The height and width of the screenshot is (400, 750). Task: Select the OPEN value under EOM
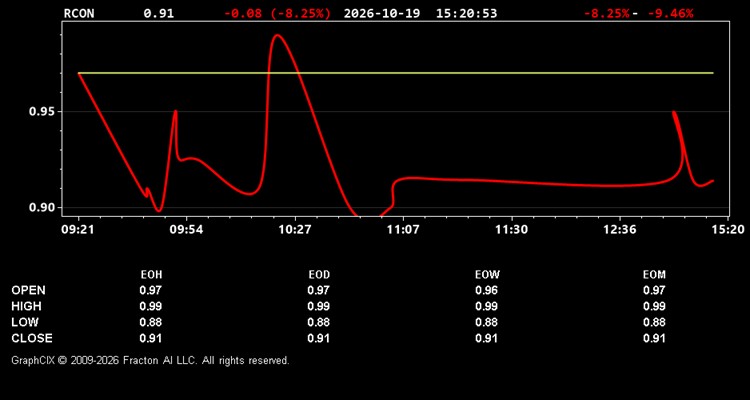[654, 290]
